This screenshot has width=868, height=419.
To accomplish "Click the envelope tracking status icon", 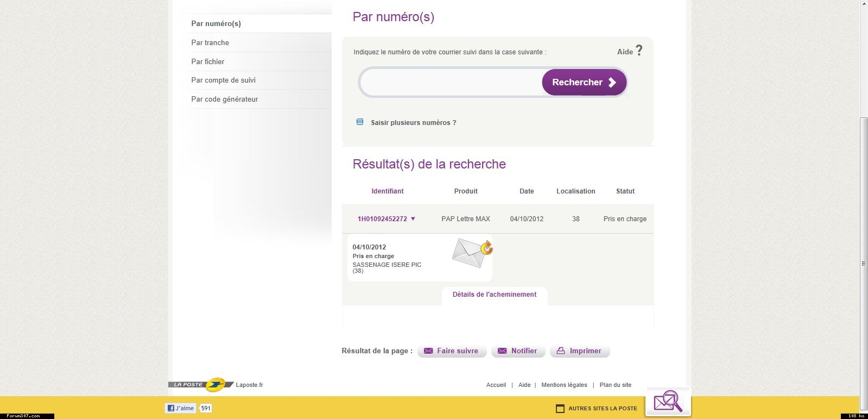I will 472,253.
